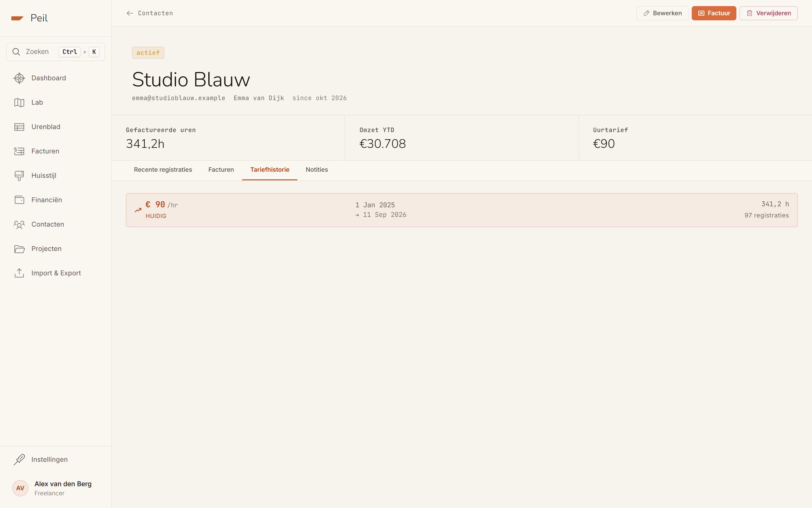Click the AV user avatar
The image size is (812, 508).
click(x=20, y=488)
